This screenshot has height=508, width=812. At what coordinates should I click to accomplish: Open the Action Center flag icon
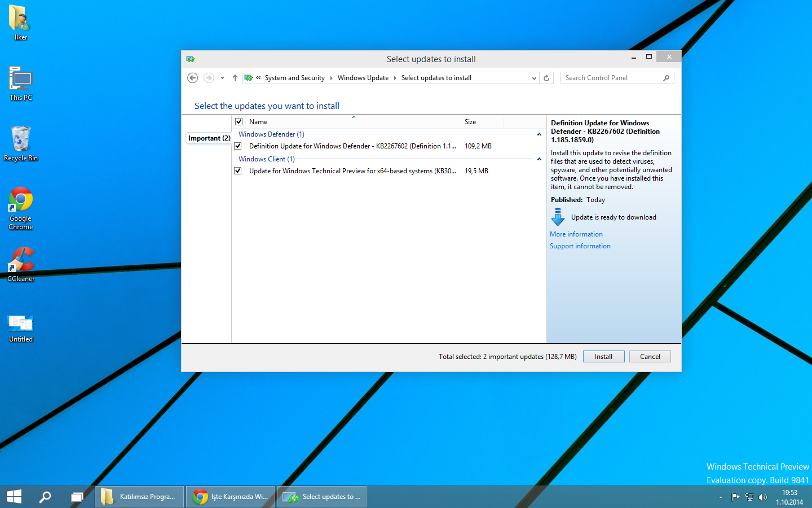click(735, 497)
